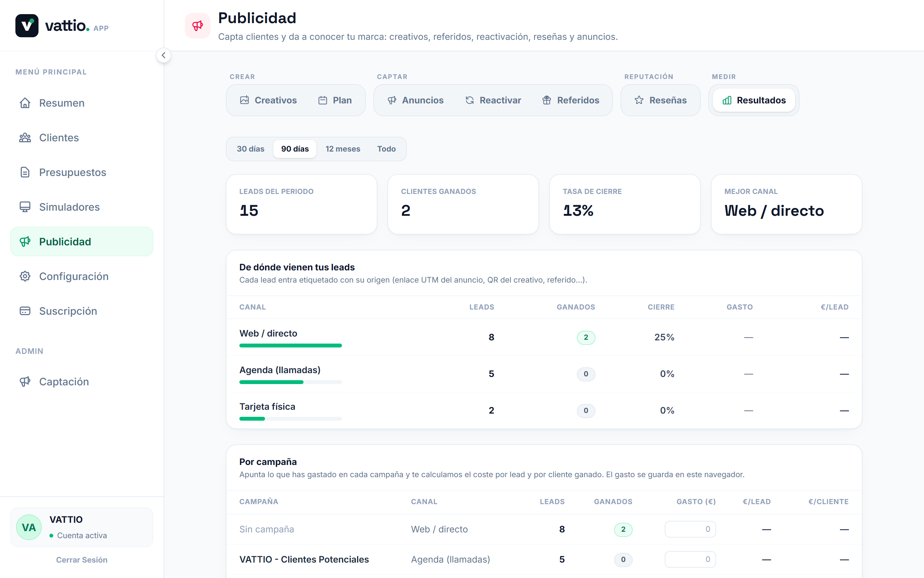Click the red megaphone header icon
Image resolution: width=924 pixels, height=578 pixels.
197,26
